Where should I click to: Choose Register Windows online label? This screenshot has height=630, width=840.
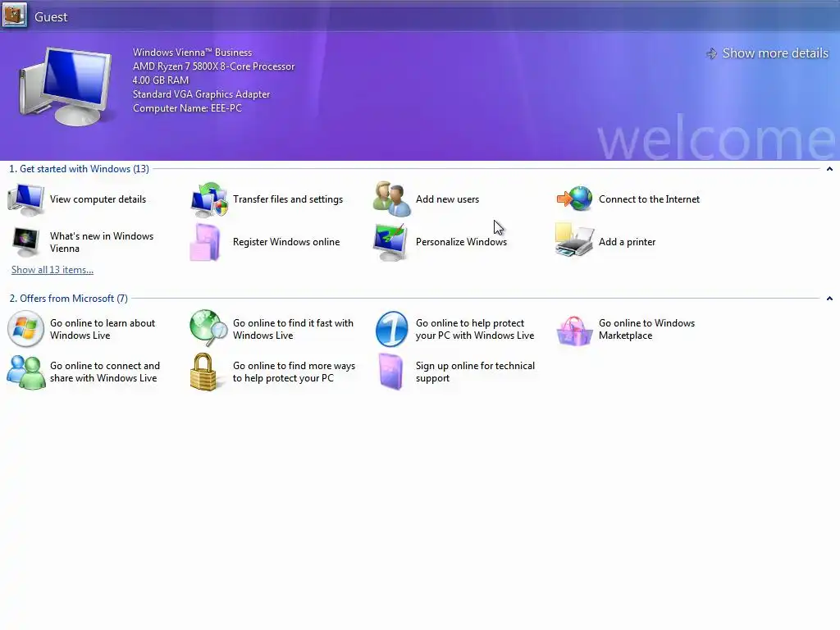coord(286,242)
